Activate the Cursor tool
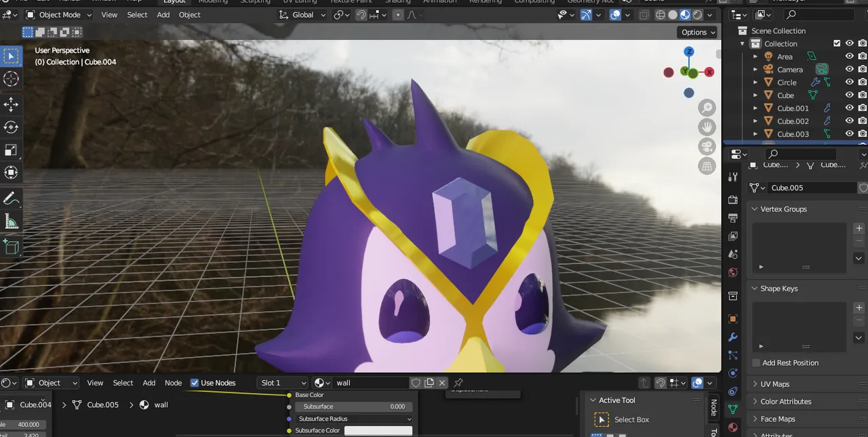The width and height of the screenshot is (868, 437). 11,79
